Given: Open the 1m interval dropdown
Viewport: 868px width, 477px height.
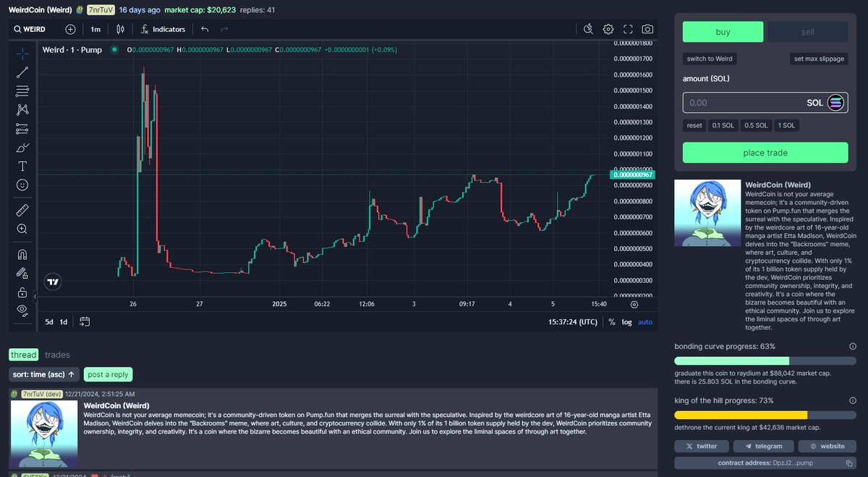Looking at the screenshot, I should tap(95, 30).
